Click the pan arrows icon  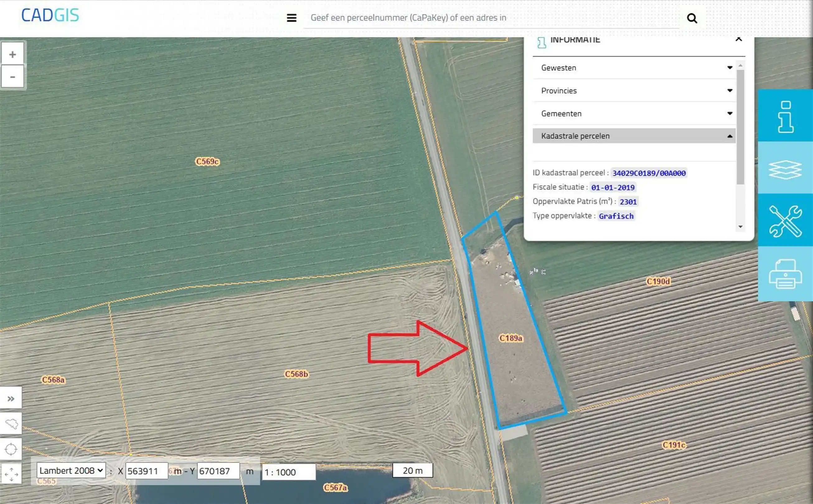[x=11, y=474]
